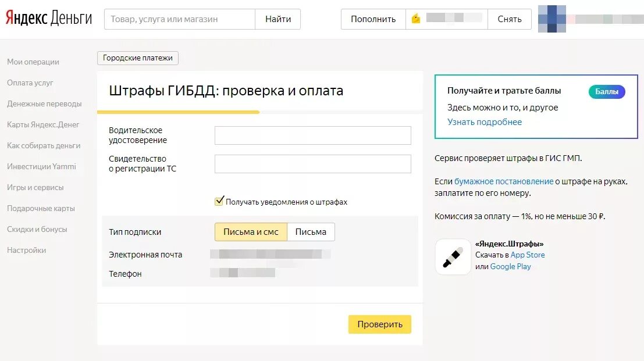This screenshot has width=644, height=361.
Task: Follow the Узнать подробнее link
Action: coord(484,122)
